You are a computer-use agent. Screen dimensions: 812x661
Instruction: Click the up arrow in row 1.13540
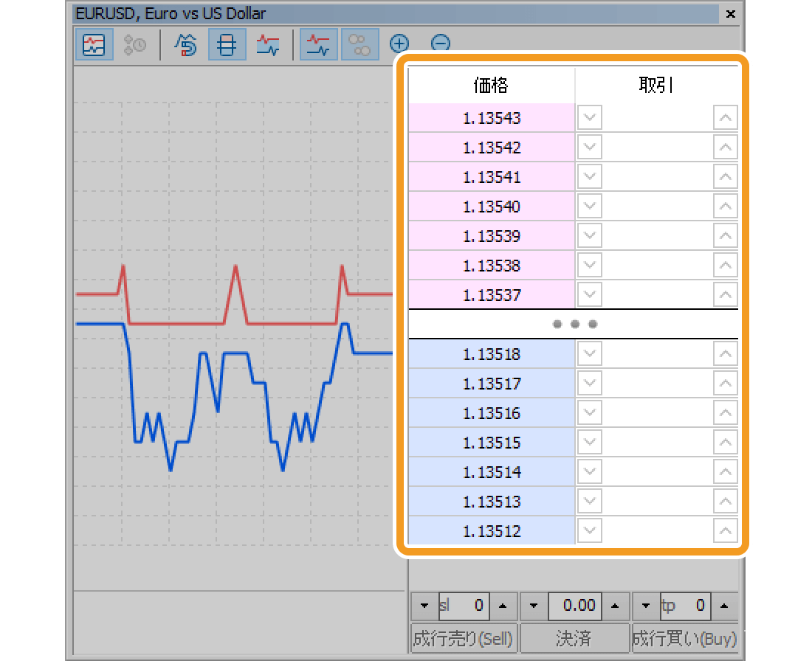725,206
